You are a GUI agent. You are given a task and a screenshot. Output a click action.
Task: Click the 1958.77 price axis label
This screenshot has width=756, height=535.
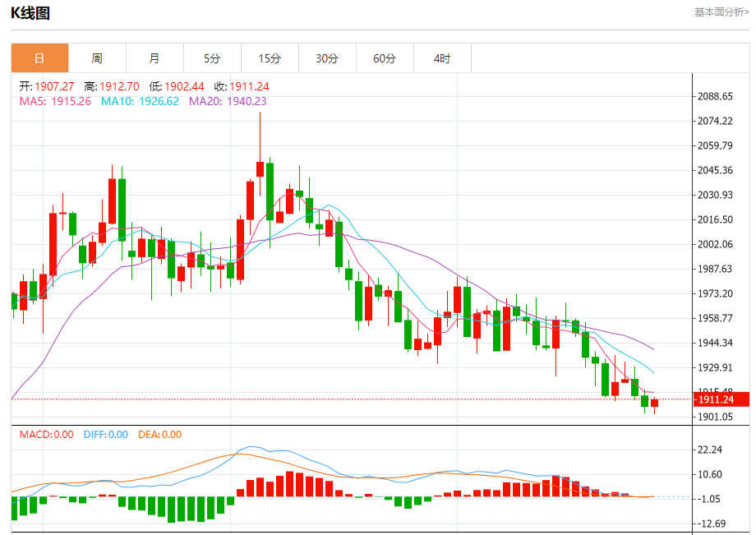(715, 318)
